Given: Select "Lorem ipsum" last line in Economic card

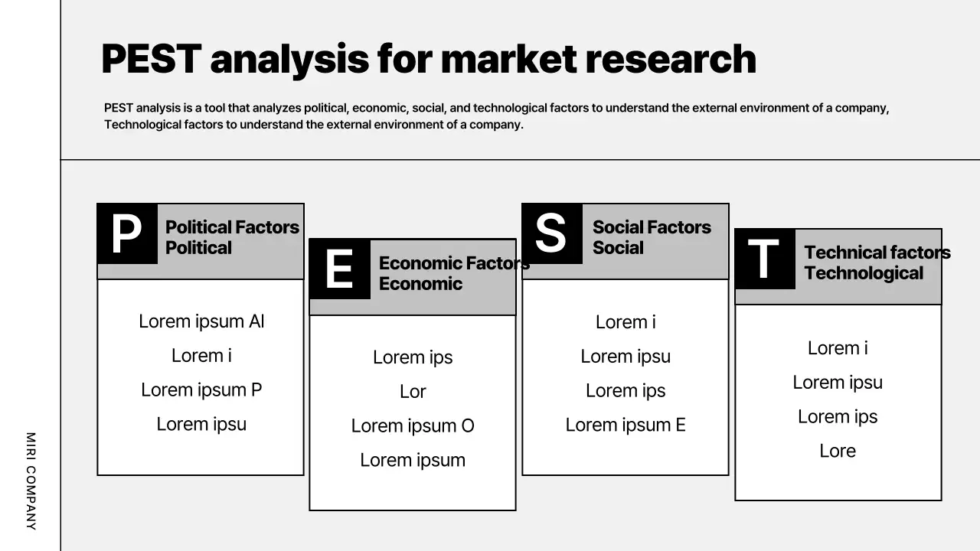Looking at the screenshot, I should [x=413, y=460].
